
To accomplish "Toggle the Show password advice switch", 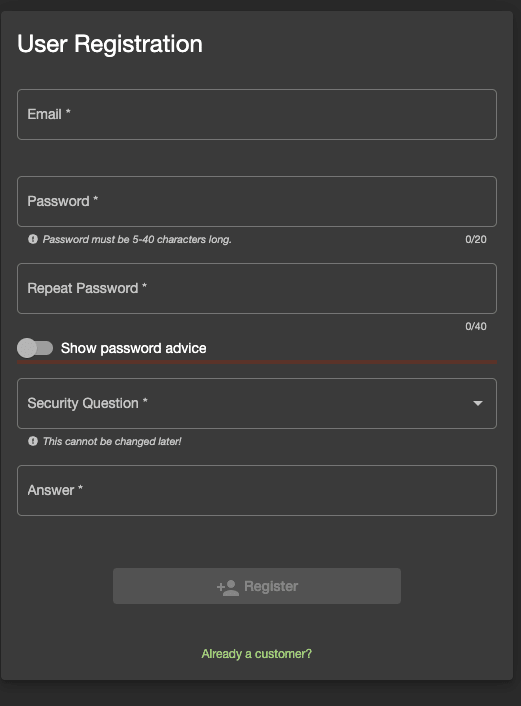I will [35, 348].
